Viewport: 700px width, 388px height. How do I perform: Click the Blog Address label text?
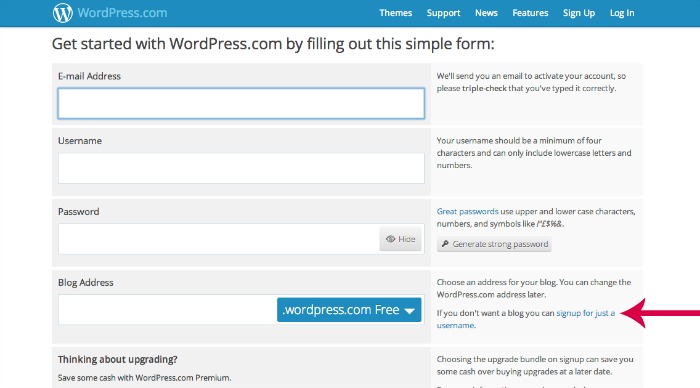tap(86, 283)
